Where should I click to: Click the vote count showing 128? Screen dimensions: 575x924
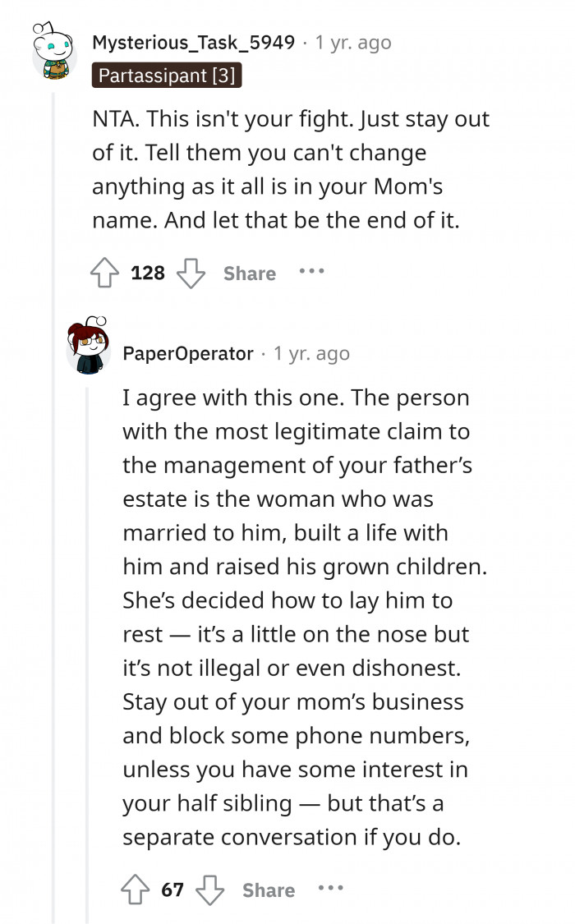146,272
